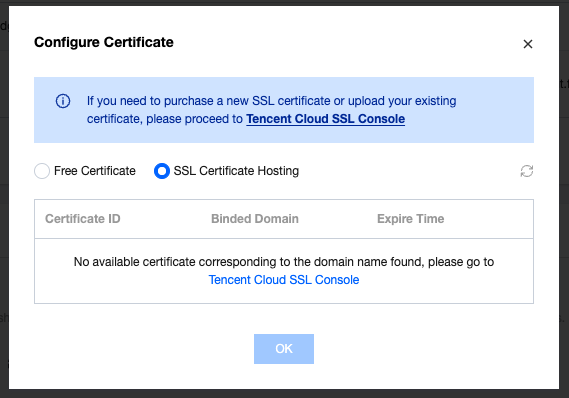
Task: Click the dimmed overlay above the dialog
Action: tap(284, 3)
